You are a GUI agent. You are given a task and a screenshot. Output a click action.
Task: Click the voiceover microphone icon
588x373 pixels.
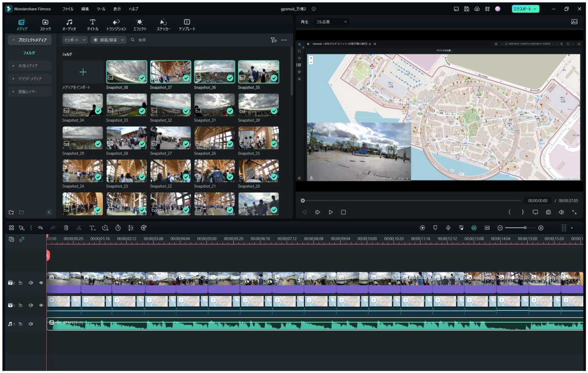tap(448, 228)
